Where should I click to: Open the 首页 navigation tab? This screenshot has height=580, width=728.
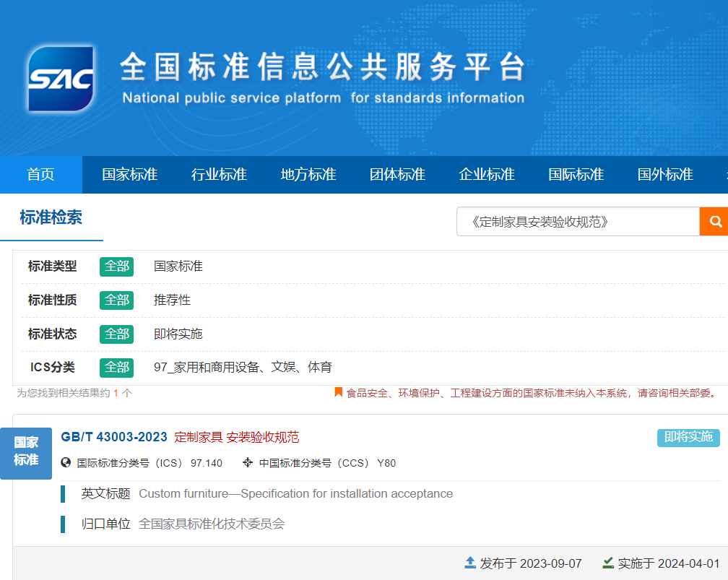40,175
